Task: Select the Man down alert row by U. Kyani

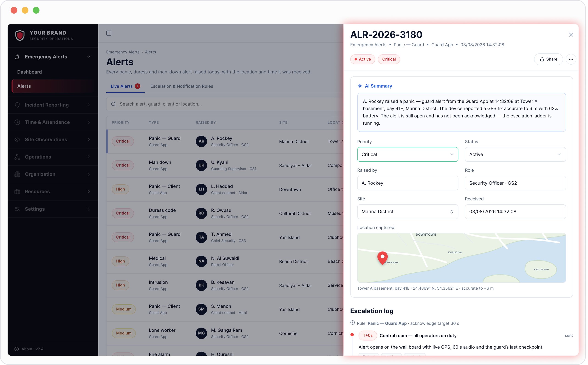Action: pos(225,165)
